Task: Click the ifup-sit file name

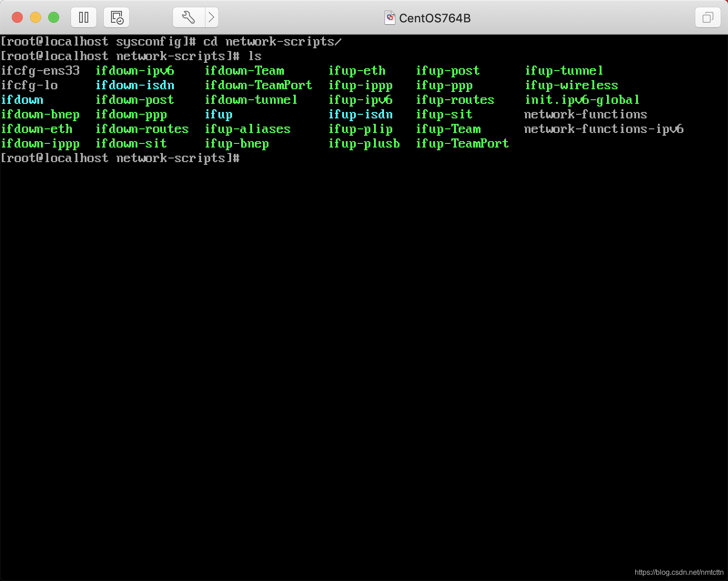Action: (445, 114)
